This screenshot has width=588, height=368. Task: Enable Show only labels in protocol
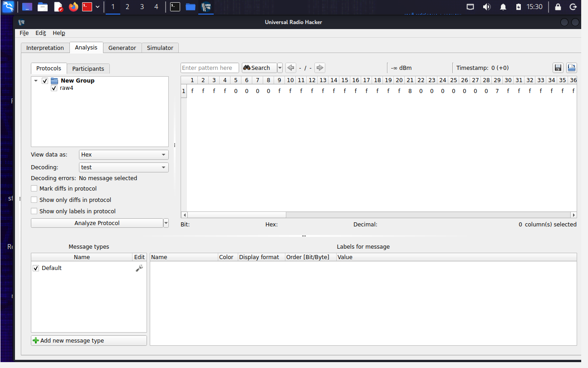pyautogui.click(x=34, y=211)
